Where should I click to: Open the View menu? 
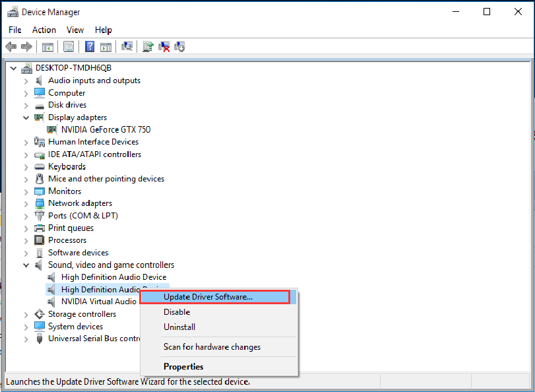pos(75,30)
